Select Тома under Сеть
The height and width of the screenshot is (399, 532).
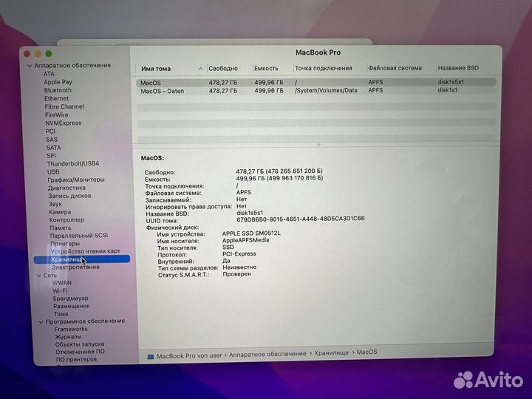(61, 314)
